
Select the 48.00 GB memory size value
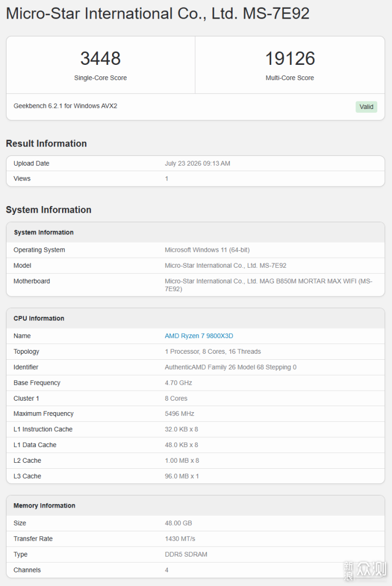179,523
